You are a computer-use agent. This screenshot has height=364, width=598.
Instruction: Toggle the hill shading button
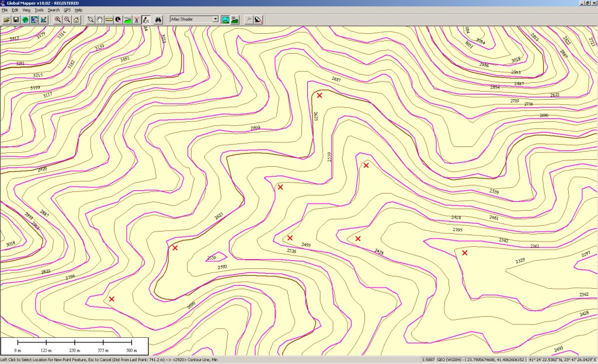[225, 19]
